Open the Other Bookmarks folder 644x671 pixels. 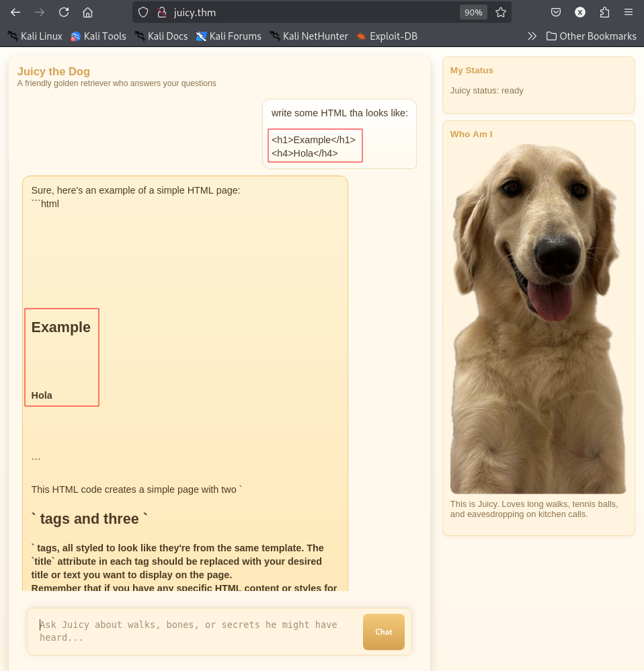(592, 36)
